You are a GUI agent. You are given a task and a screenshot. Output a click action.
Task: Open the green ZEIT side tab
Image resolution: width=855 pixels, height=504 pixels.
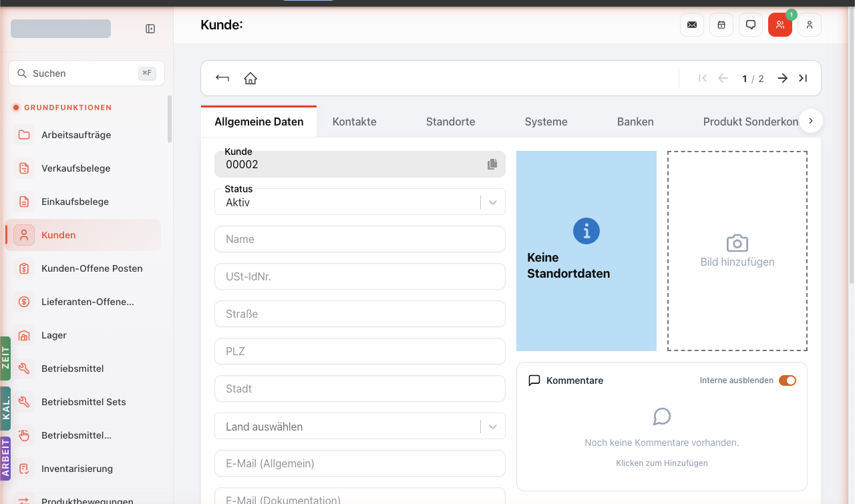coord(5,358)
